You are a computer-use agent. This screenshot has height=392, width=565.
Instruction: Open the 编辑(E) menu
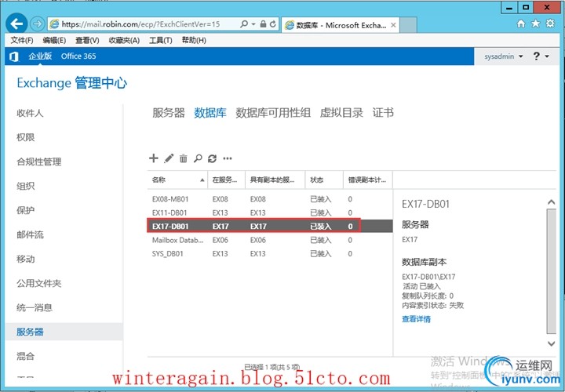coord(54,40)
